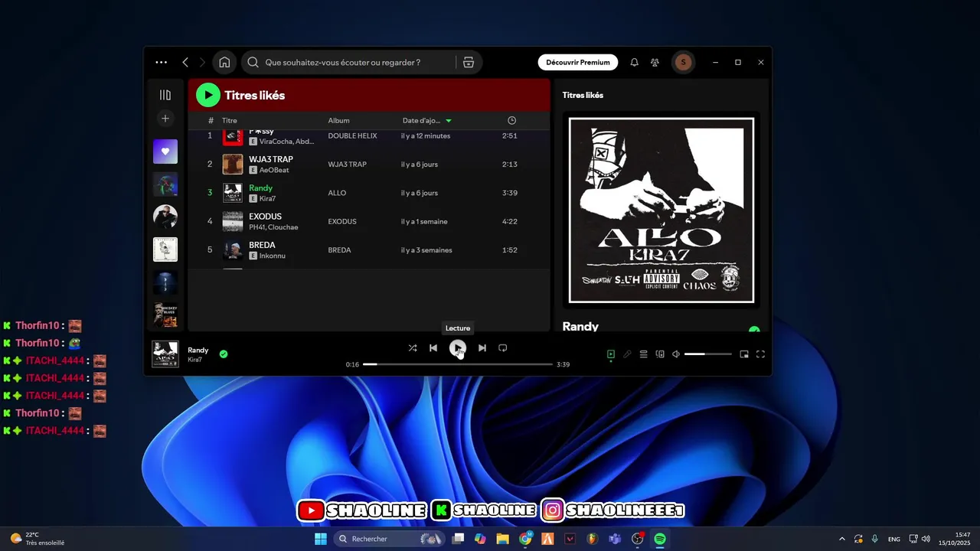Click the now-playing cover thumbnail in player bar
The height and width of the screenshot is (551, 980).
(165, 354)
